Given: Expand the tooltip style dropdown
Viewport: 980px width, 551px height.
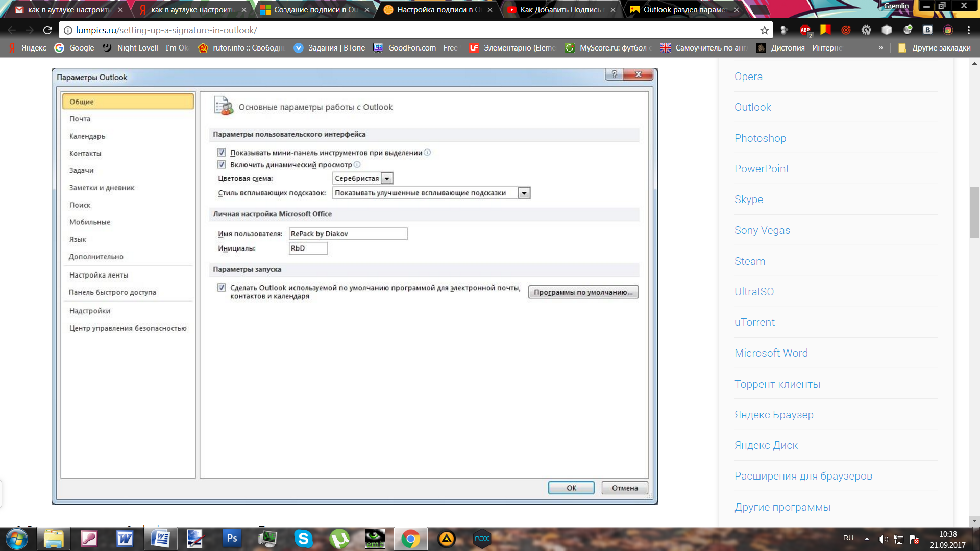Looking at the screenshot, I should [x=524, y=193].
